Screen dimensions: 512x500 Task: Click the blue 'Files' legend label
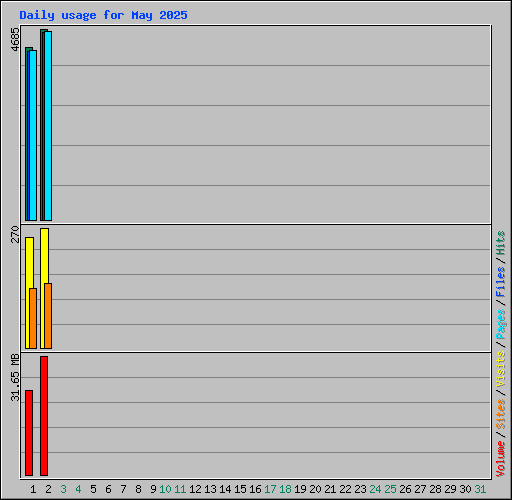[x=500, y=282]
